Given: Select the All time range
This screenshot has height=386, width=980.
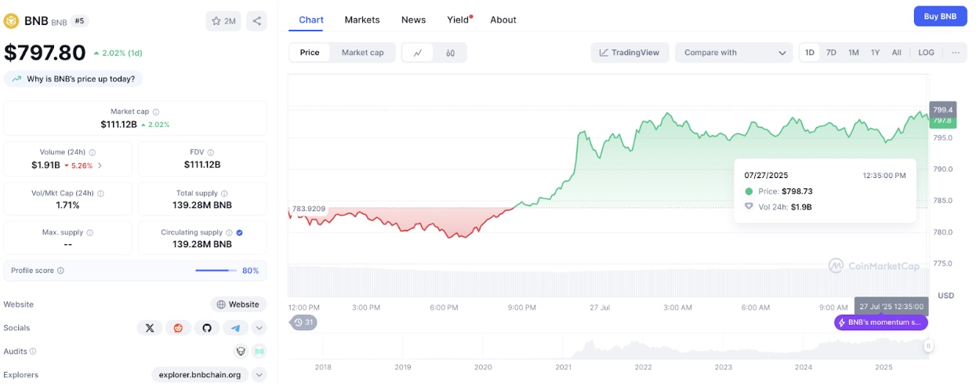Looking at the screenshot, I should tap(896, 53).
